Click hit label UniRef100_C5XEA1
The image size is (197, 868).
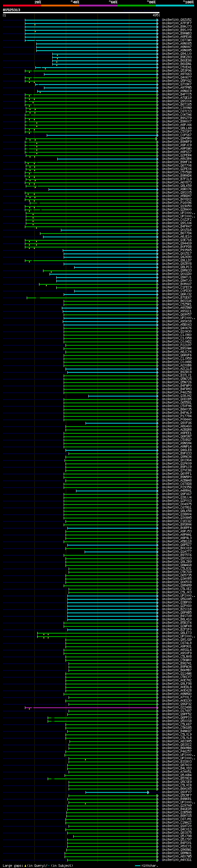click(177, 67)
